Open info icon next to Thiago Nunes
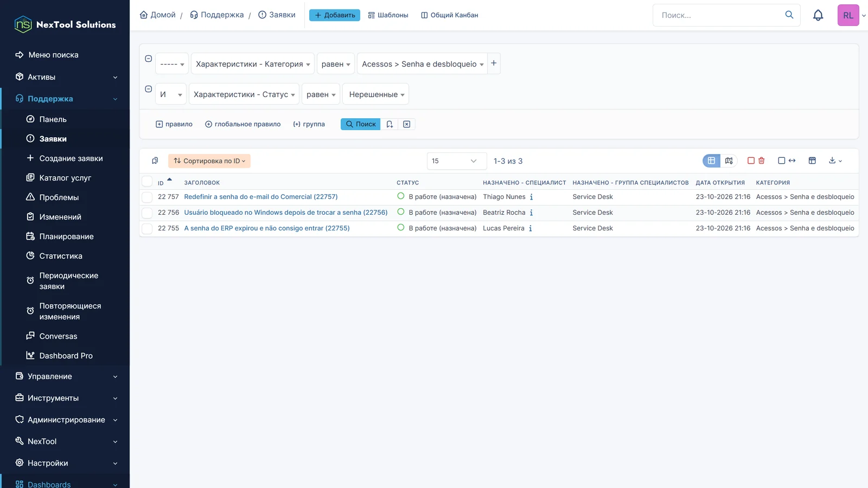 point(531,197)
